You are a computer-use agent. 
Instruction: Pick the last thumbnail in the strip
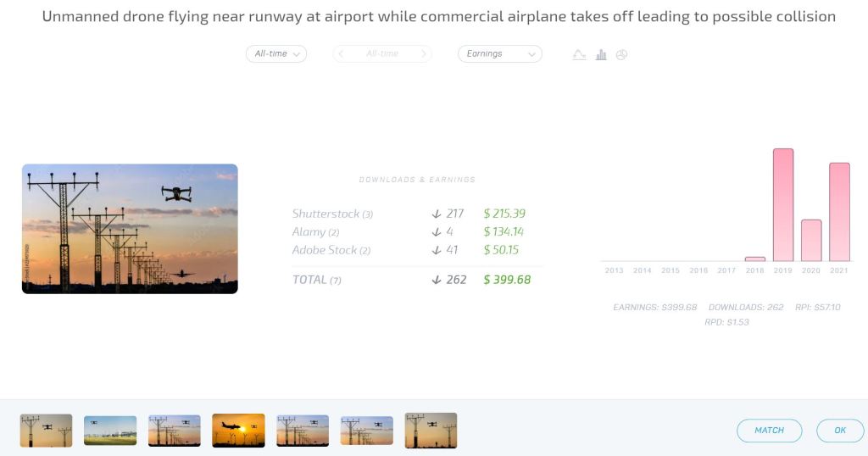(431, 431)
